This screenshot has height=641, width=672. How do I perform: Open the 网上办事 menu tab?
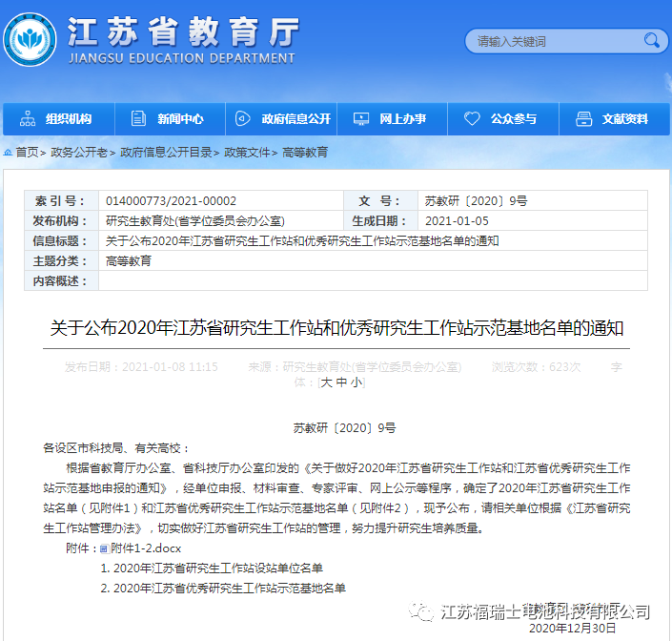click(402, 119)
